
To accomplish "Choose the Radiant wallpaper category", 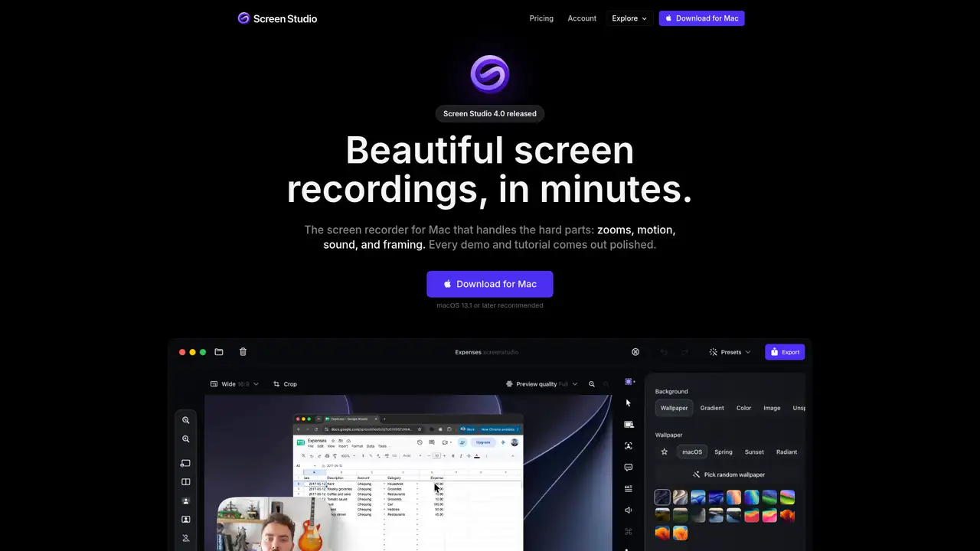I will pyautogui.click(x=786, y=452).
